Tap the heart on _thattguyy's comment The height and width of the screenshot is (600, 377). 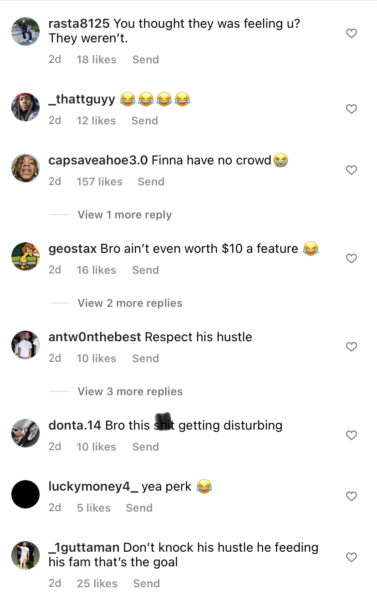[351, 109]
